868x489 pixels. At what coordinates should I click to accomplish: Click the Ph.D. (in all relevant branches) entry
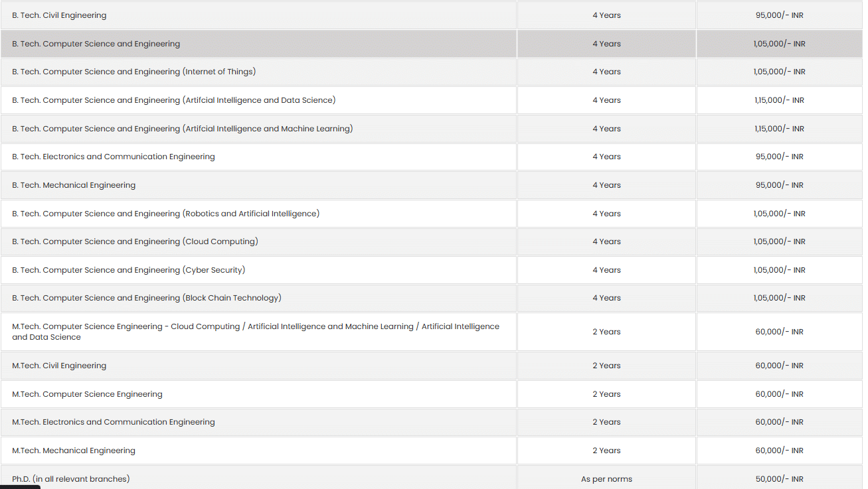(70, 478)
